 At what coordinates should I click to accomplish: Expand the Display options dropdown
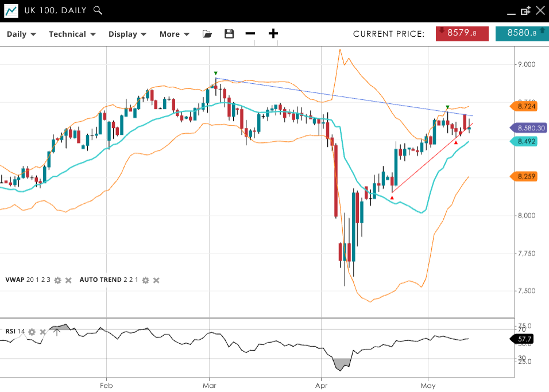tap(127, 34)
